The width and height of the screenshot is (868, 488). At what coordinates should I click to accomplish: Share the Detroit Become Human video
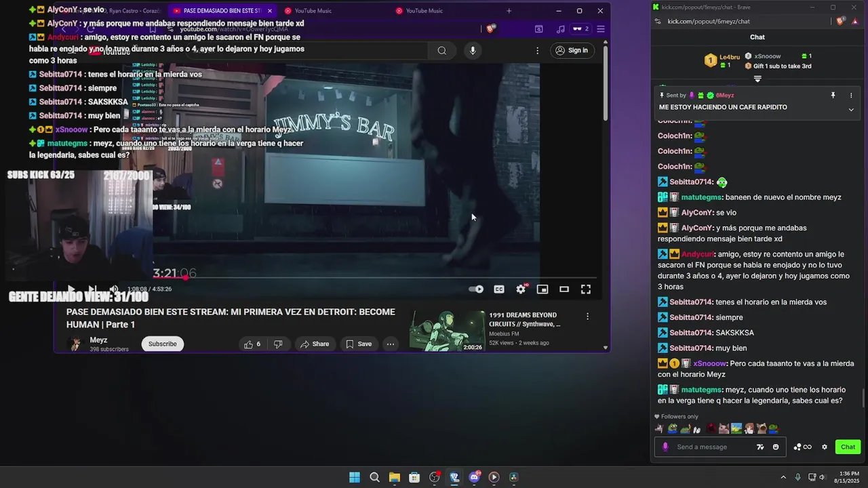(x=315, y=344)
